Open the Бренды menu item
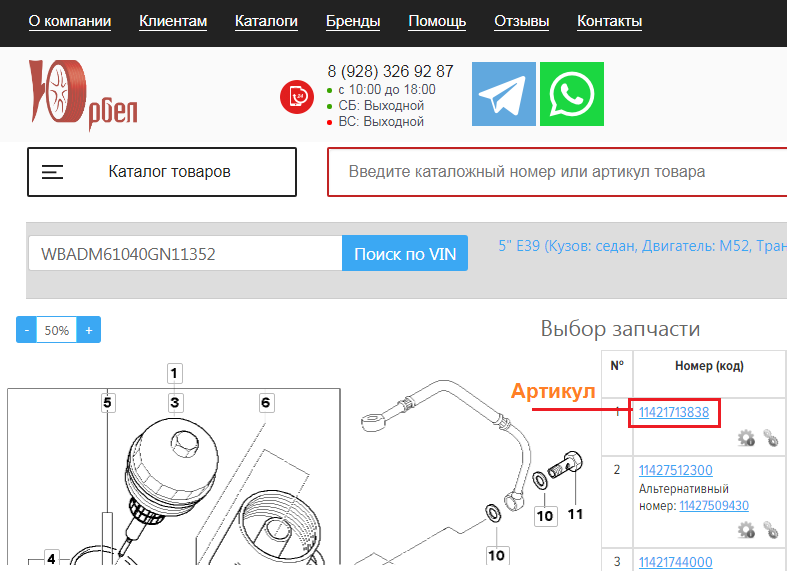This screenshot has height=571, width=787. (x=353, y=21)
